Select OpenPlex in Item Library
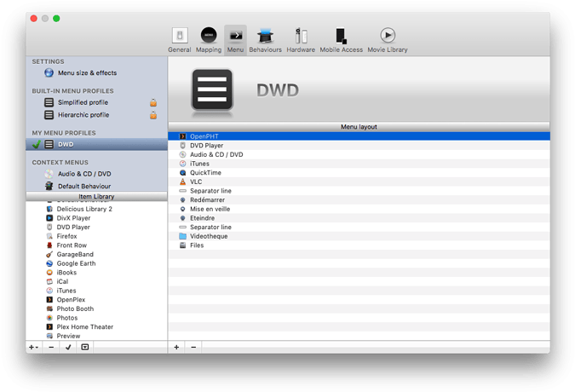Screen dimensions: 575x392 96,300
